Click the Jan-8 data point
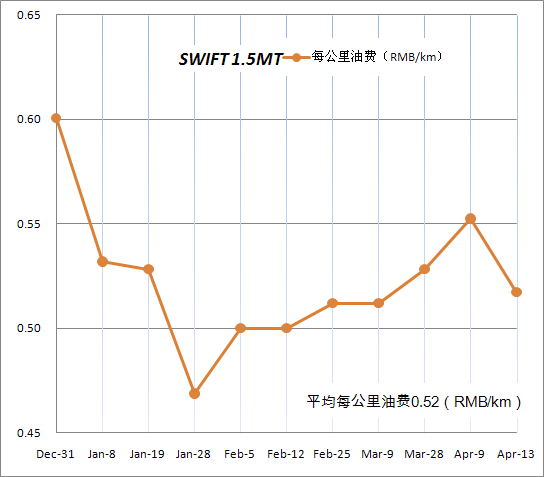544x477 pixels. pos(102,262)
